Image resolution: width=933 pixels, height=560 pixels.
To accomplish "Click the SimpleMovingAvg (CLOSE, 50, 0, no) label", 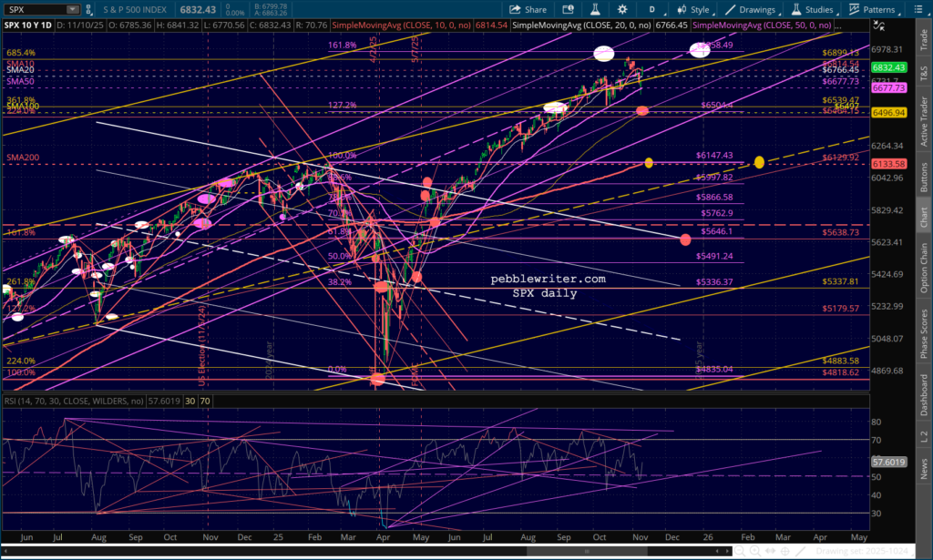I will 762,25.
